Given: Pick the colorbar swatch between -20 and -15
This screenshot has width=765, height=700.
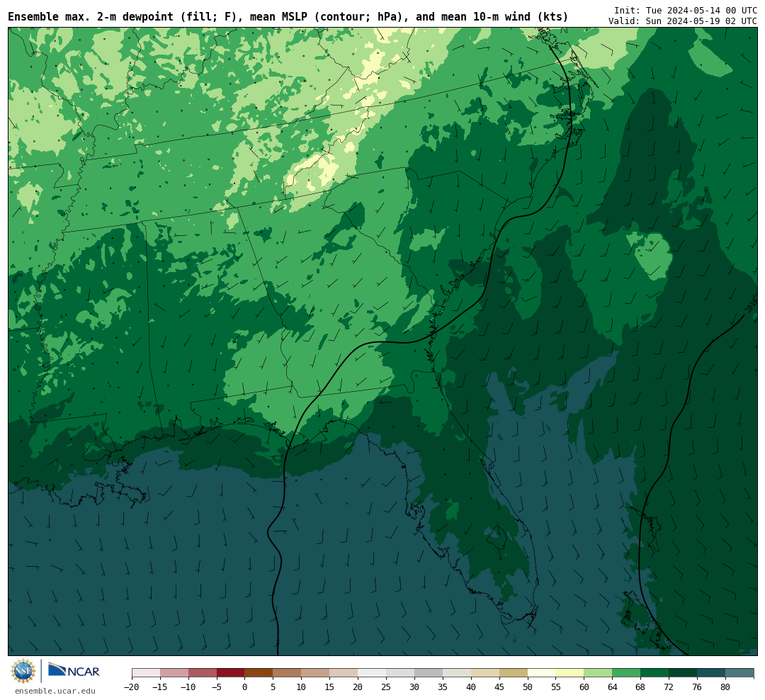Looking at the screenshot, I should 146,673.
